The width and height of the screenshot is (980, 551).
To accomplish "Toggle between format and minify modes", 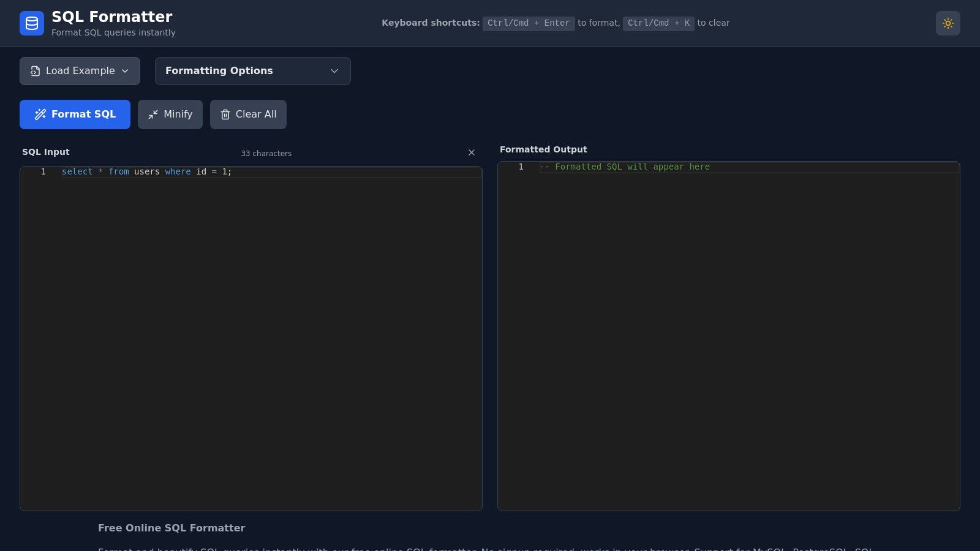I will [170, 114].
